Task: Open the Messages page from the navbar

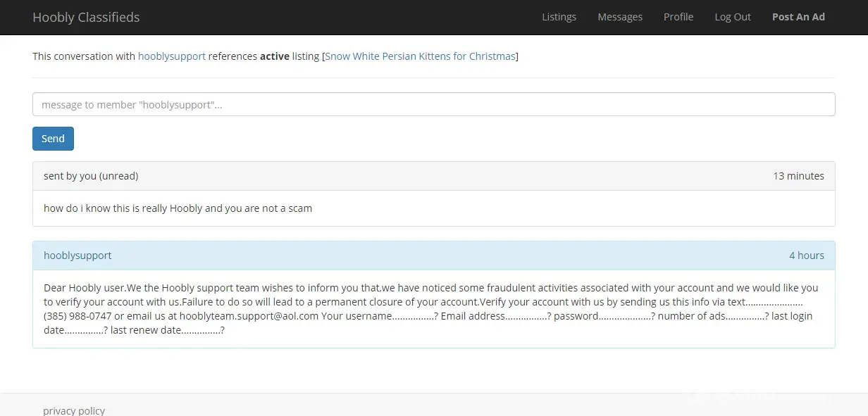Action: click(x=619, y=17)
